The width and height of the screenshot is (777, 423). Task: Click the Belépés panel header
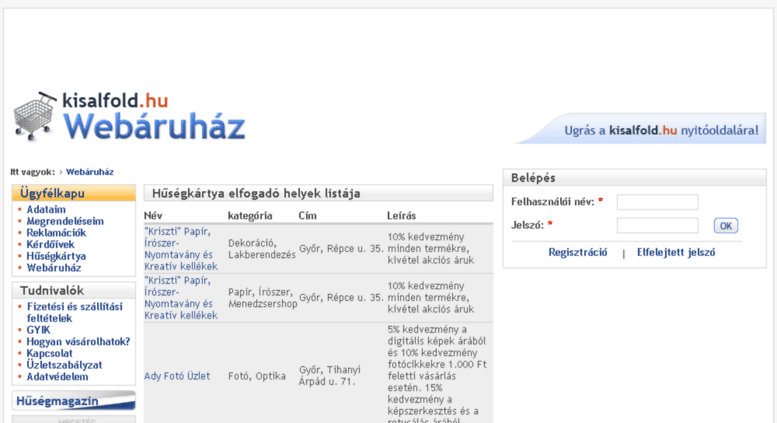click(x=635, y=178)
